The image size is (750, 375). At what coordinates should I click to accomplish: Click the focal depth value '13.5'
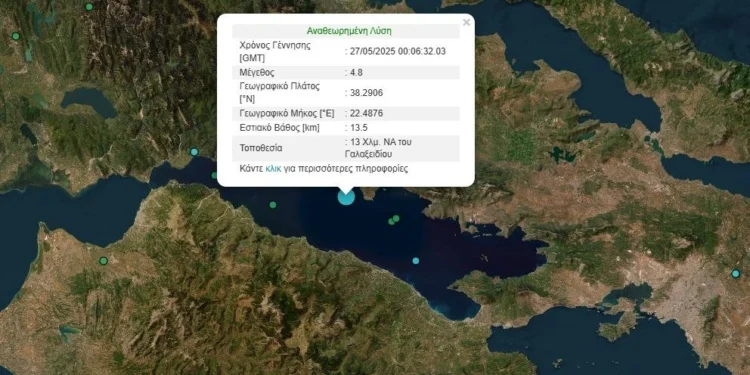pyautogui.click(x=358, y=128)
